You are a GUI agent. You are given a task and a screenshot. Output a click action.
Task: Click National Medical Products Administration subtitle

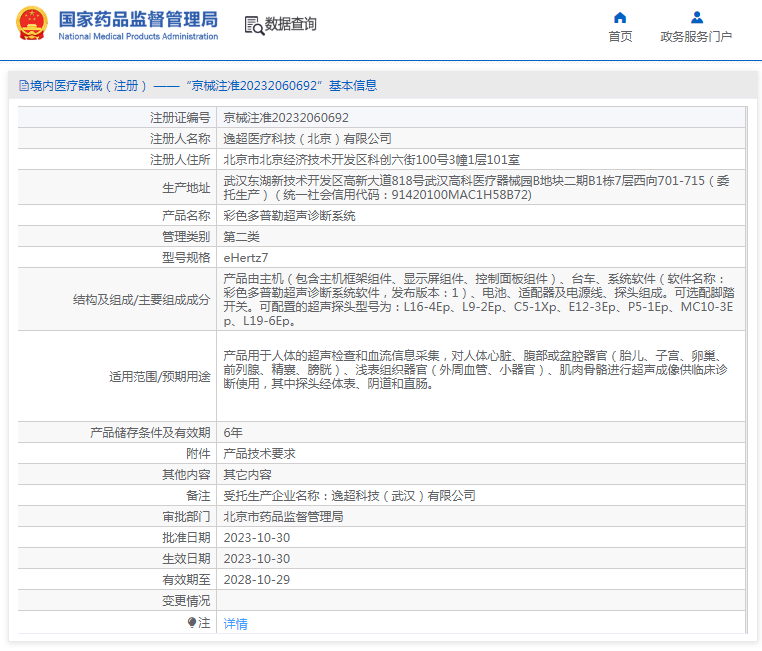[x=138, y=36]
